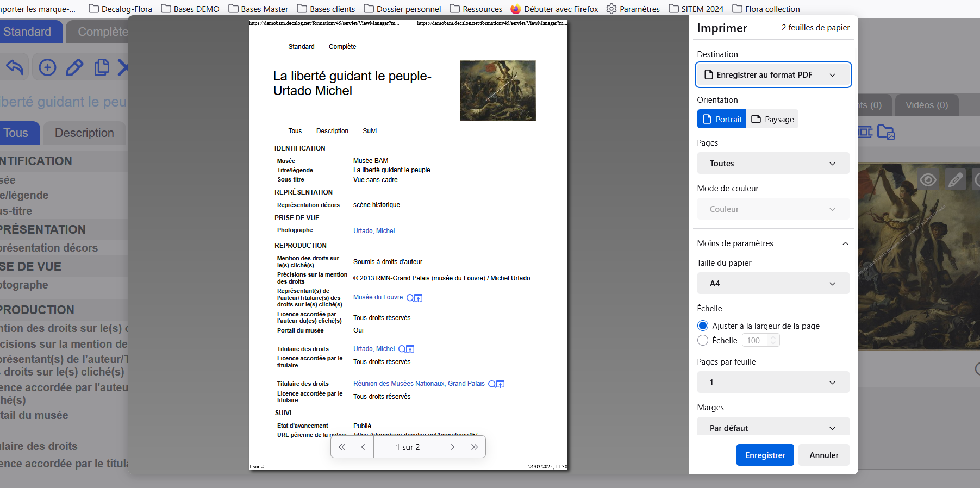Click the search icon next to Musée du Louvre

point(410,298)
